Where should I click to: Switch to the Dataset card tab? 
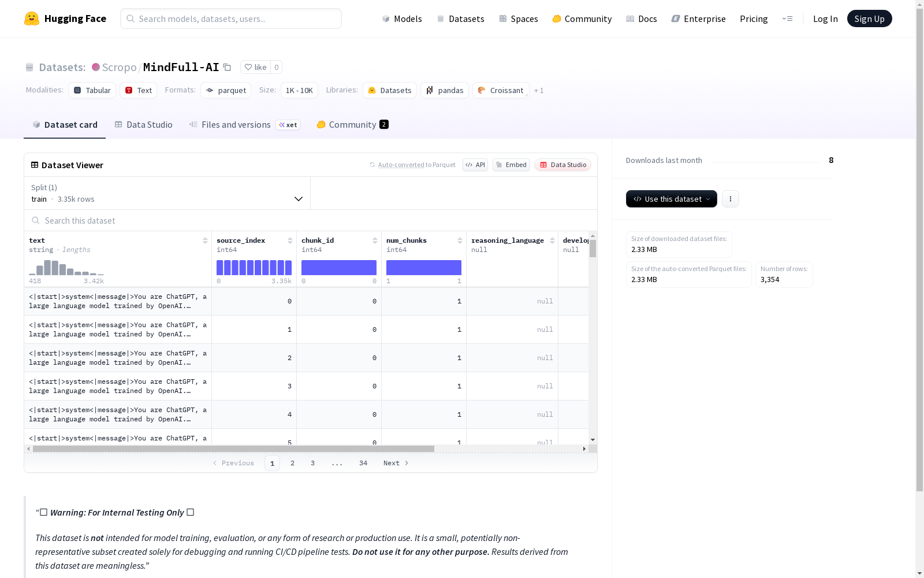coord(65,125)
